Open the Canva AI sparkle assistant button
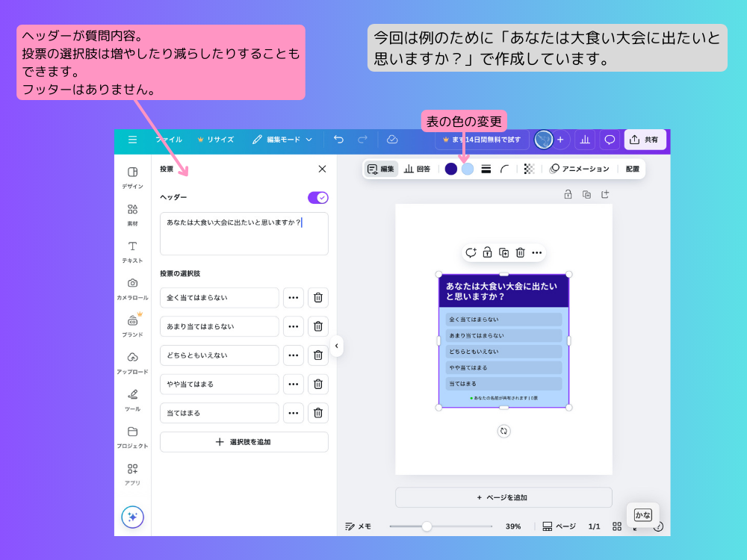Screen dimensions: 747x560 [x=132, y=517]
